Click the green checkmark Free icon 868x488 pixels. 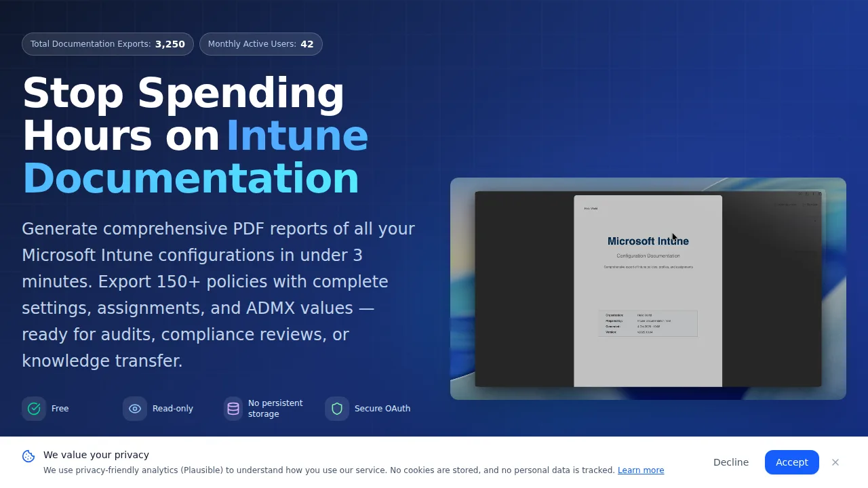tap(34, 409)
